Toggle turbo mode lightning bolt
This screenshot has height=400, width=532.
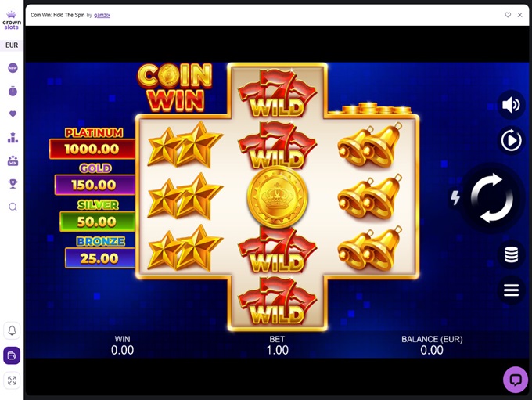[455, 197]
